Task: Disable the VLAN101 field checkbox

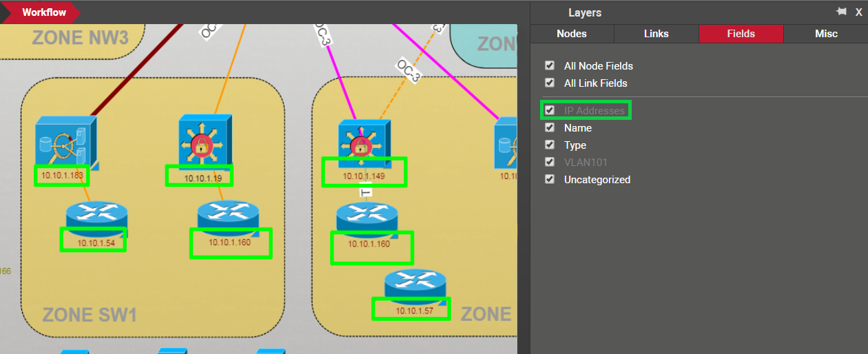Action: 550,162
